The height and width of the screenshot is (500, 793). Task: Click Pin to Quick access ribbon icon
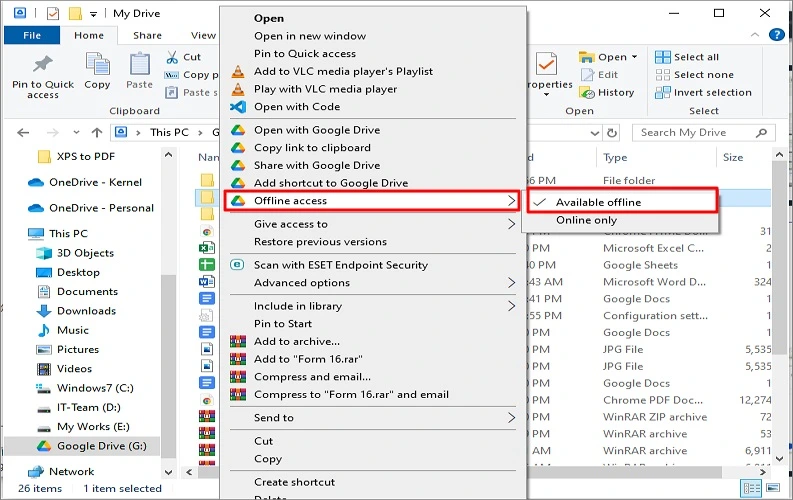43,64
